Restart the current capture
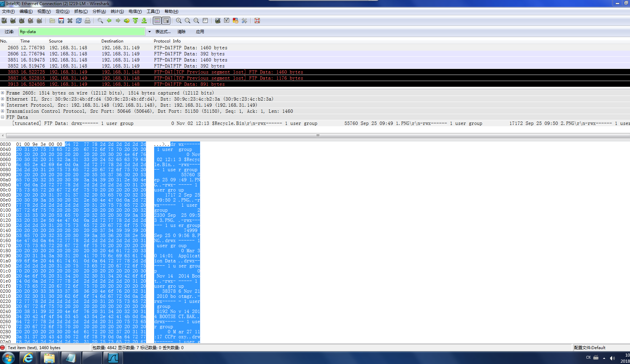Image resolution: width=630 pixels, height=364 pixels. [x=39, y=21]
